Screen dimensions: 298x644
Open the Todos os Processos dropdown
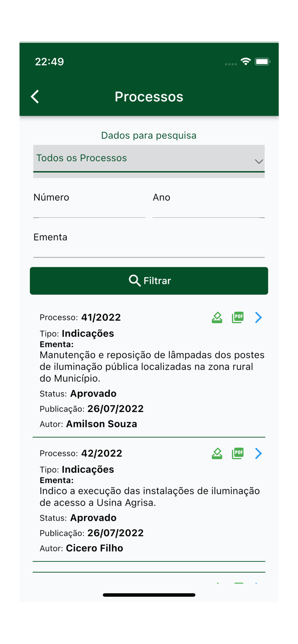coord(149,160)
